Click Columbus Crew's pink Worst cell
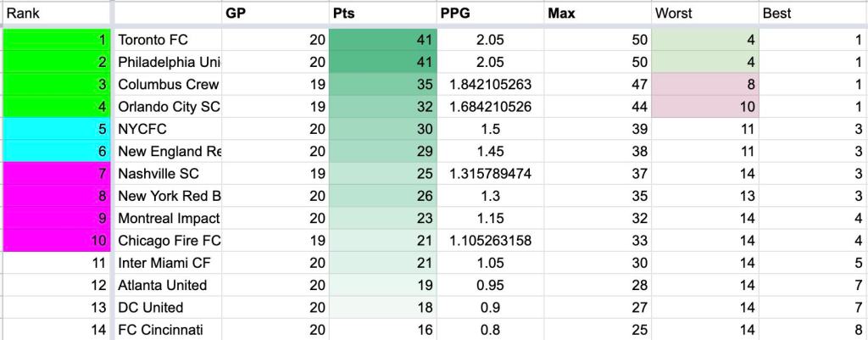Viewport: 868px width, 340px height. pos(704,85)
